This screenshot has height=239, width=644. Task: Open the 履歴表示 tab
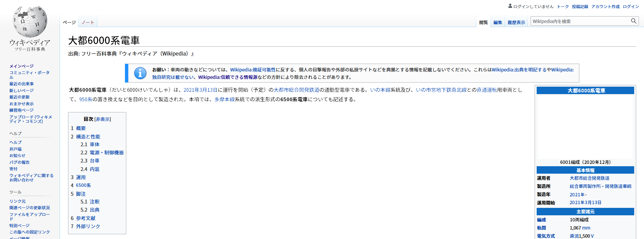(x=516, y=23)
